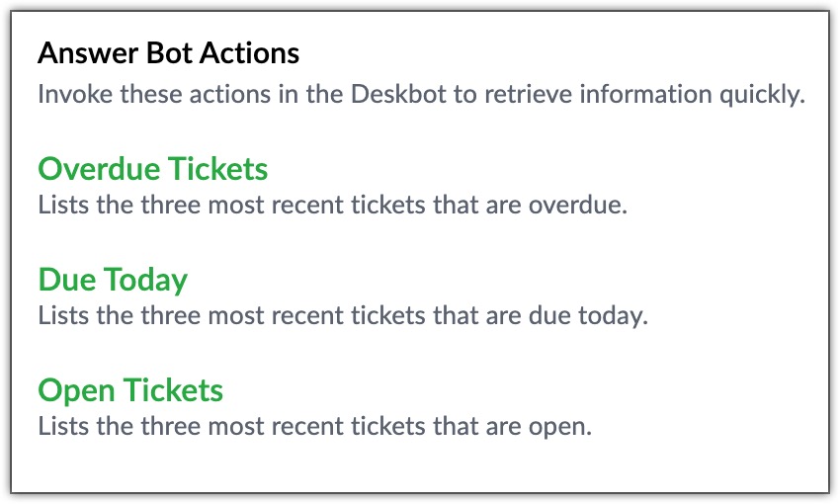Click the Deskbot invoke instructions subtitle text
The image size is (840, 504).
pyautogui.click(x=422, y=94)
